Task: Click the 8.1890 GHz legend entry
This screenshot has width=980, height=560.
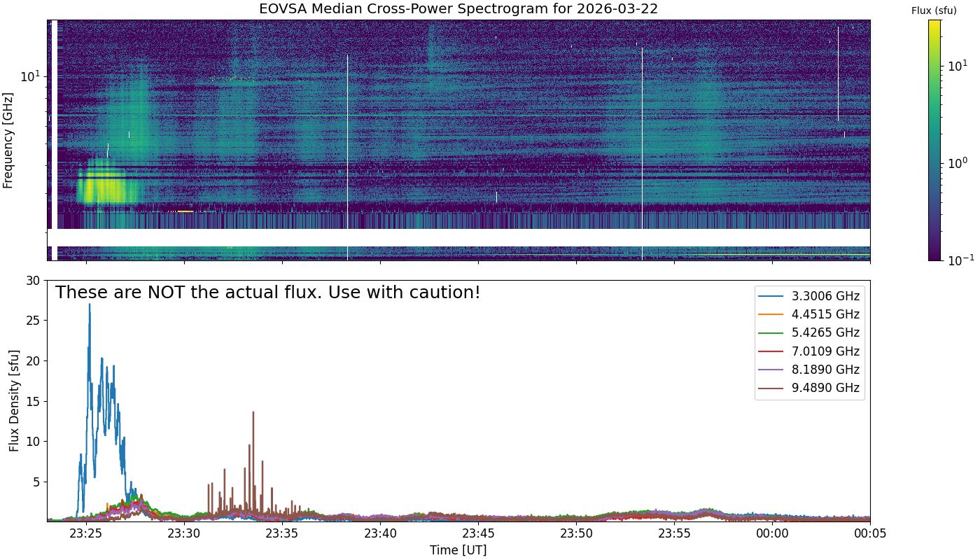Action: (x=809, y=370)
